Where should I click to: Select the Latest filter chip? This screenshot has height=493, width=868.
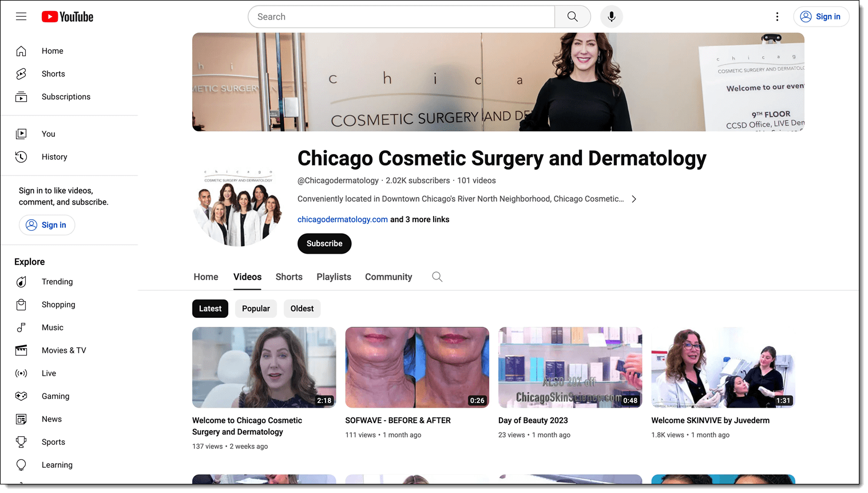tap(210, 309)
